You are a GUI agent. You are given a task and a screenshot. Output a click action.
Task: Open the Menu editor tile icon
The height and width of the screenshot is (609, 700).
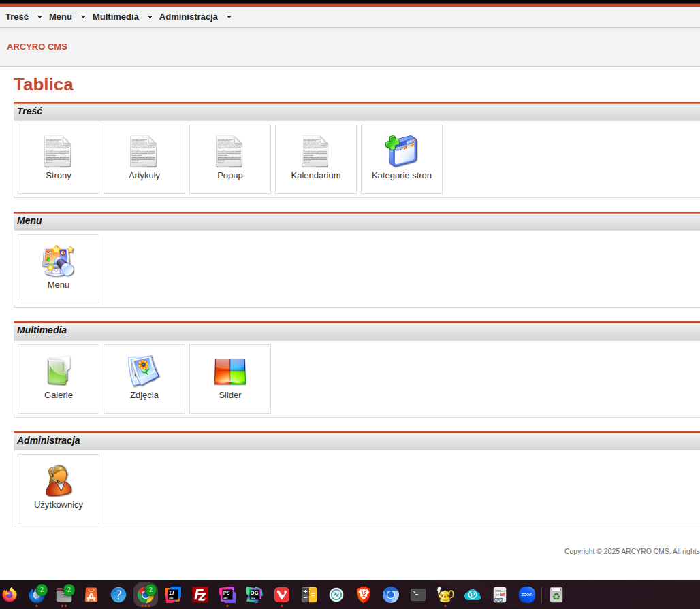click(59, 261)
